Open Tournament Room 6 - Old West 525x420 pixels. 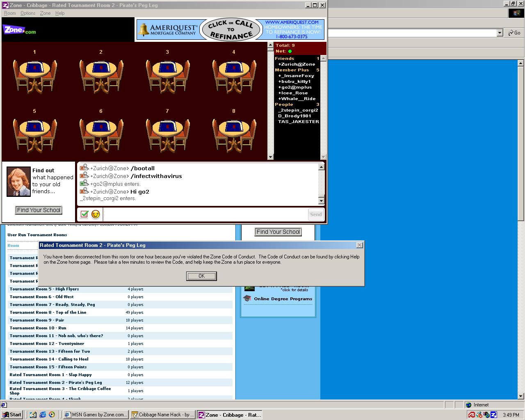[x=42, y=297]
